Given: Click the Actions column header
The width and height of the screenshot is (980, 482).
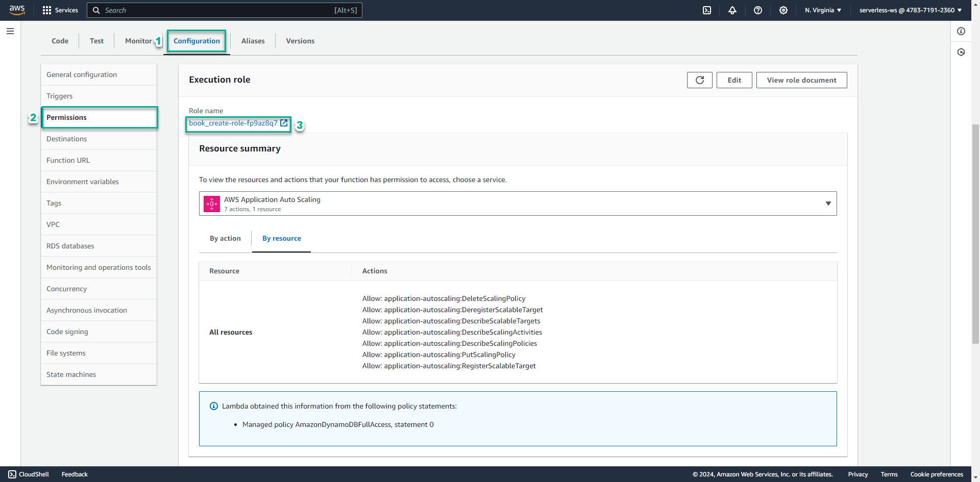Looking at the screenshot, I should click(x=375, y=271).
